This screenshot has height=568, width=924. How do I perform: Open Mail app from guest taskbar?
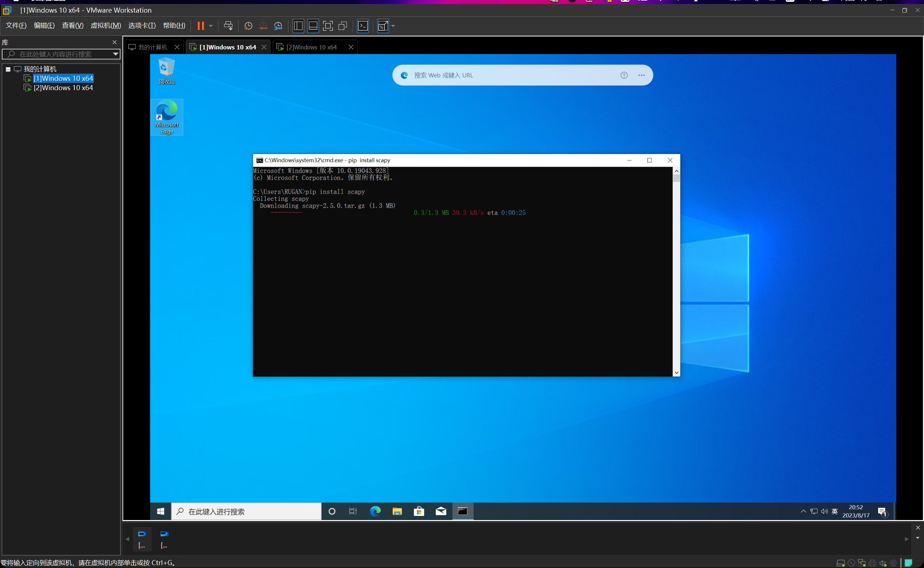(441, 511)
